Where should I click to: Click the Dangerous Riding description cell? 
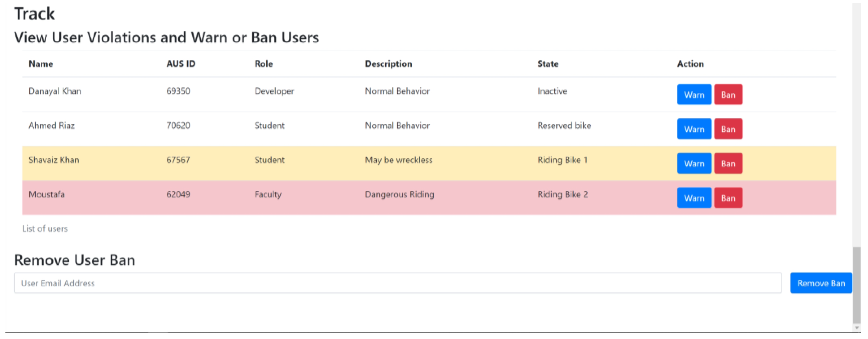pos(399,195)
